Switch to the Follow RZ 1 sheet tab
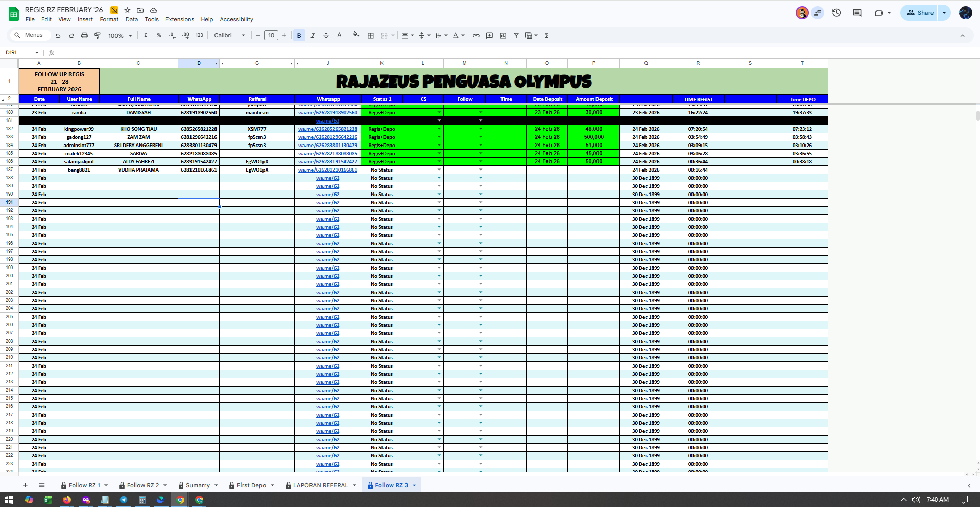 (x=84, y=485)
